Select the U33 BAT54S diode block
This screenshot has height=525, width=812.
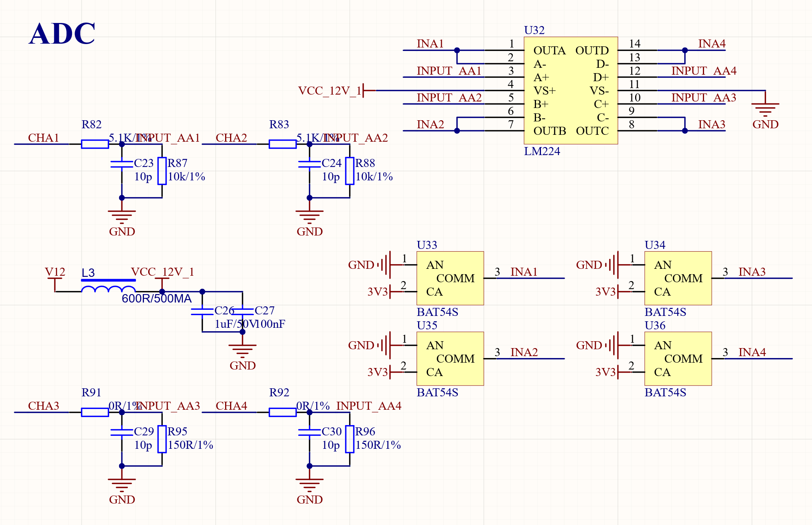[x=450, y=278]
